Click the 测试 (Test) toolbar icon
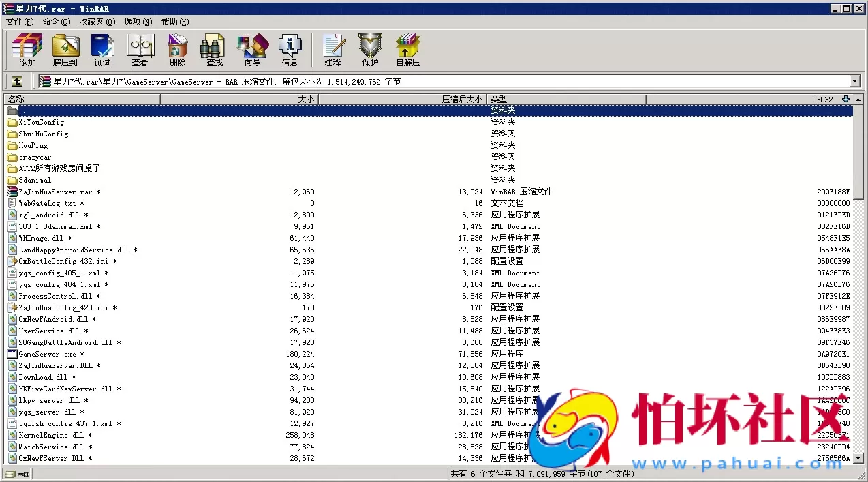Image resolution: width=868 pixels, height=482 pixels. [x=102, y=49]
